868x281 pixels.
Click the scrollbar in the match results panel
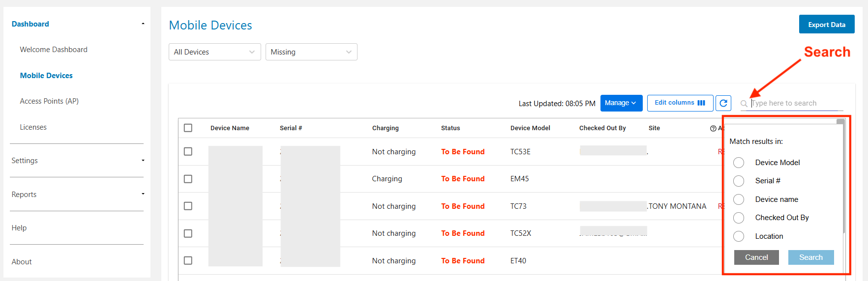coord(843,177)
